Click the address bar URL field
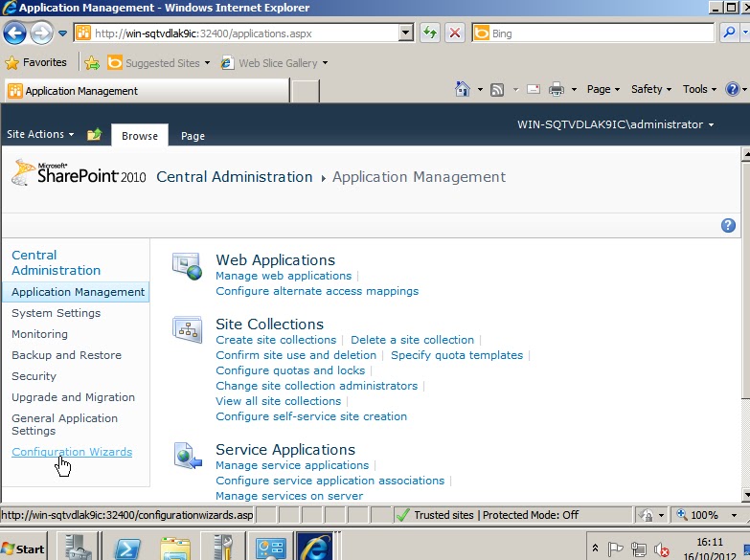The image size is (750, 560). click(x=238, y=33)
